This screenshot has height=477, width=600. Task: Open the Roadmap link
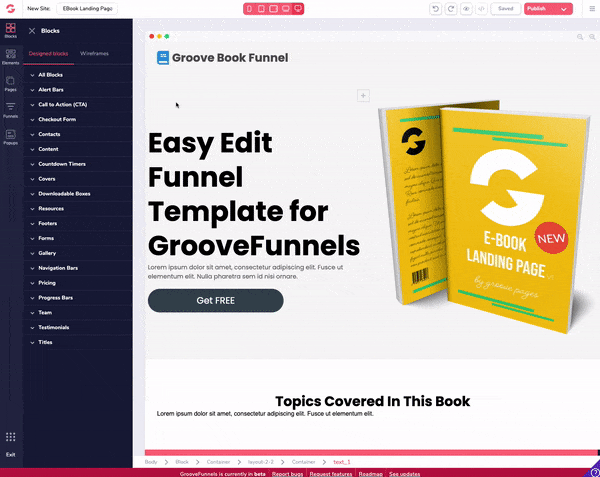[370, 474]
